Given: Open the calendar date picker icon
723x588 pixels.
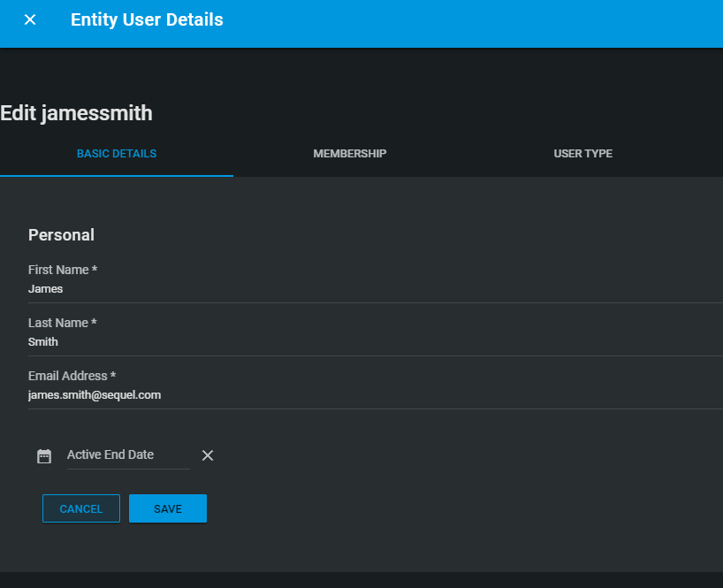Looking at the screenshot, I should click(44, 456).
